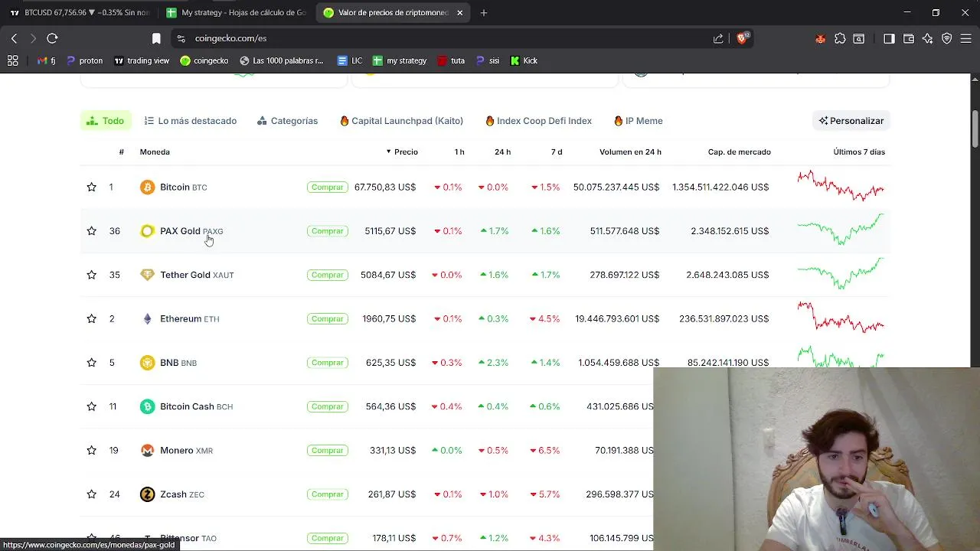Click the Ethereum coin logo
The height and width of the screenshot is (551, 980).
[x=147, y=318]
